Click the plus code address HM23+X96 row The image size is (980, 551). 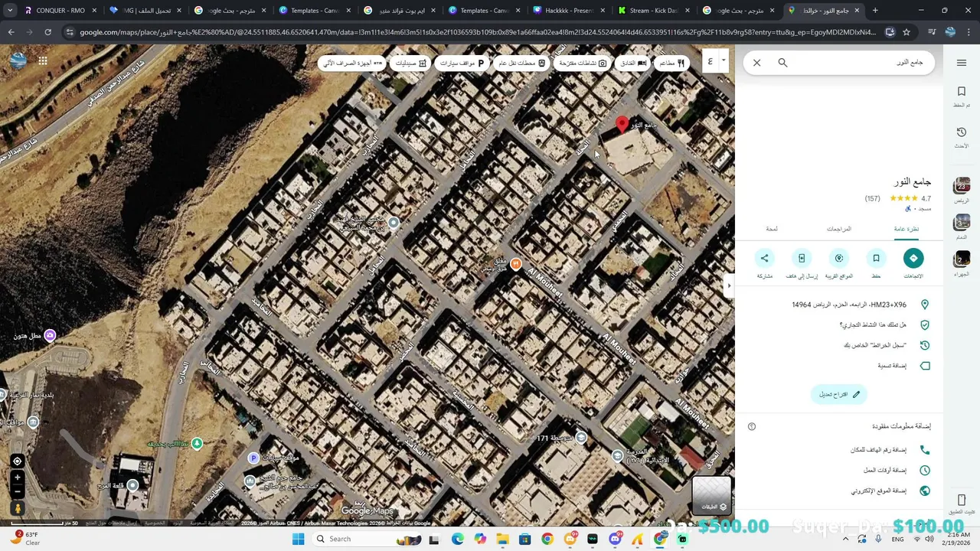pos(839,305)
